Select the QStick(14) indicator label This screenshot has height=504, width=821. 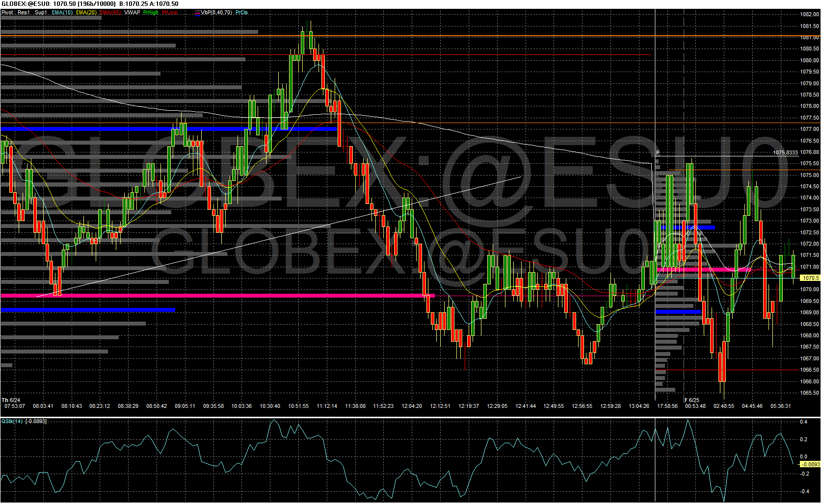12,422
